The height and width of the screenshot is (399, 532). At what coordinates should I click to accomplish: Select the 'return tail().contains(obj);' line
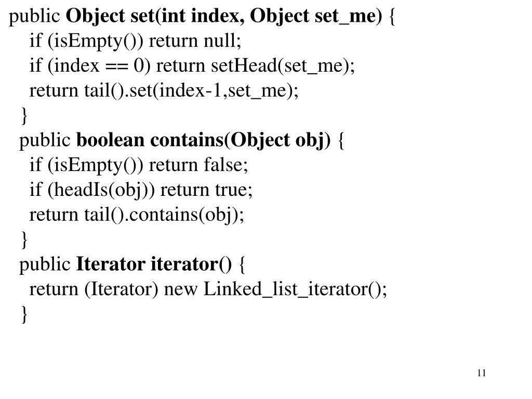137,215
